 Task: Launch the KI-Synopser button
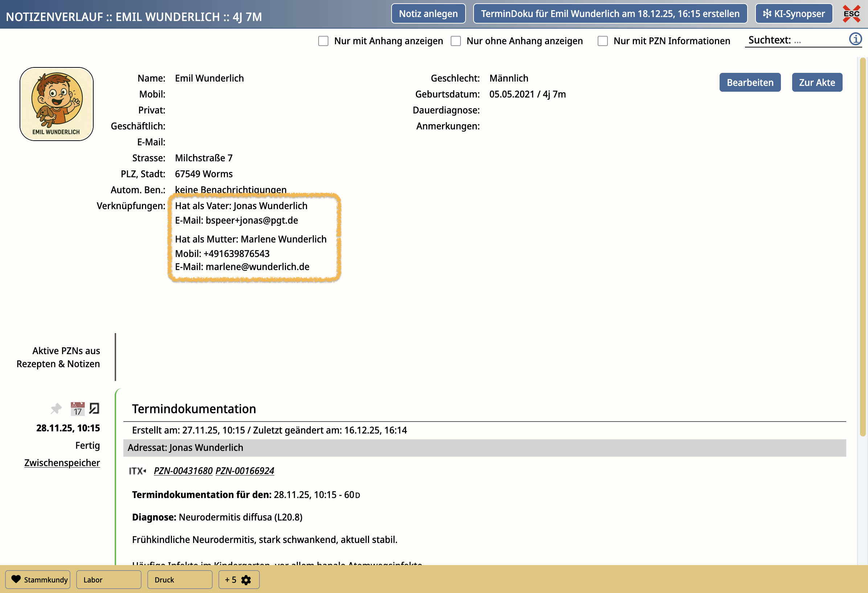coord(794,14)
